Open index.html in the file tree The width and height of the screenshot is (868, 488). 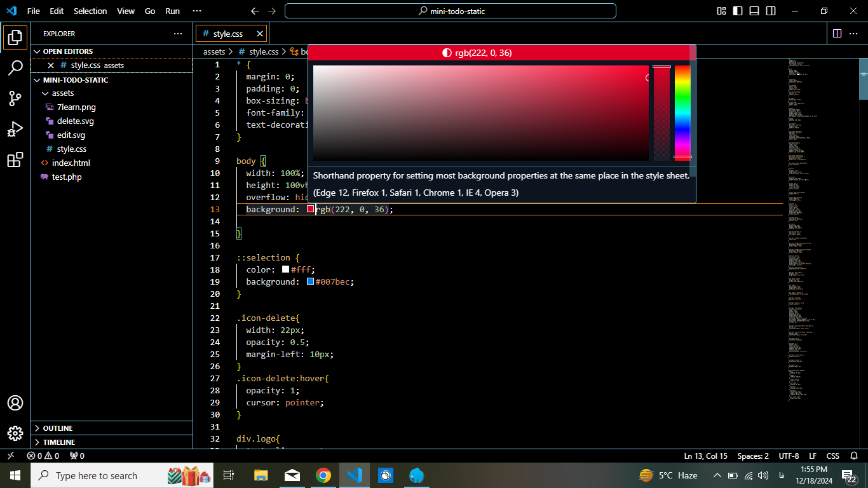[71, 163]
